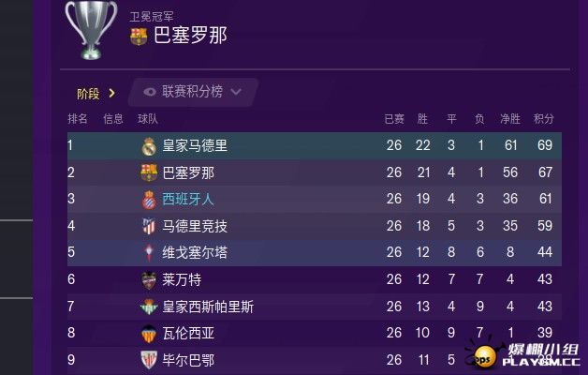Expand the 阶段 arrow chevron
Screen dimensions: 588x375
pyautogui.click(x=111, y=93)
